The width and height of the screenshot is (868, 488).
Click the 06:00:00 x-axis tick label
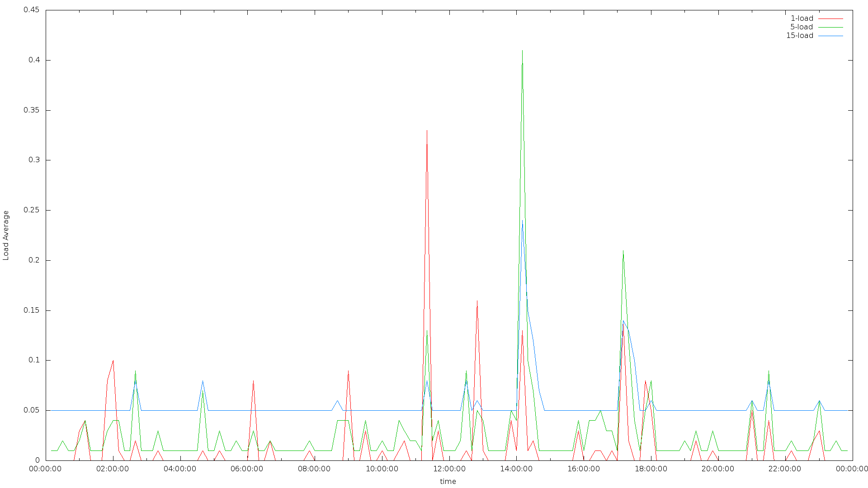coord(247,469)
